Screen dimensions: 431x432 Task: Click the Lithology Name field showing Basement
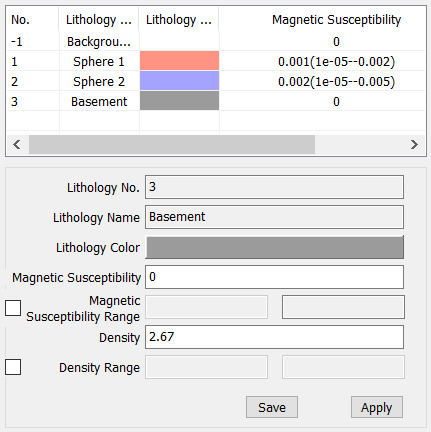tap(275, 217)
